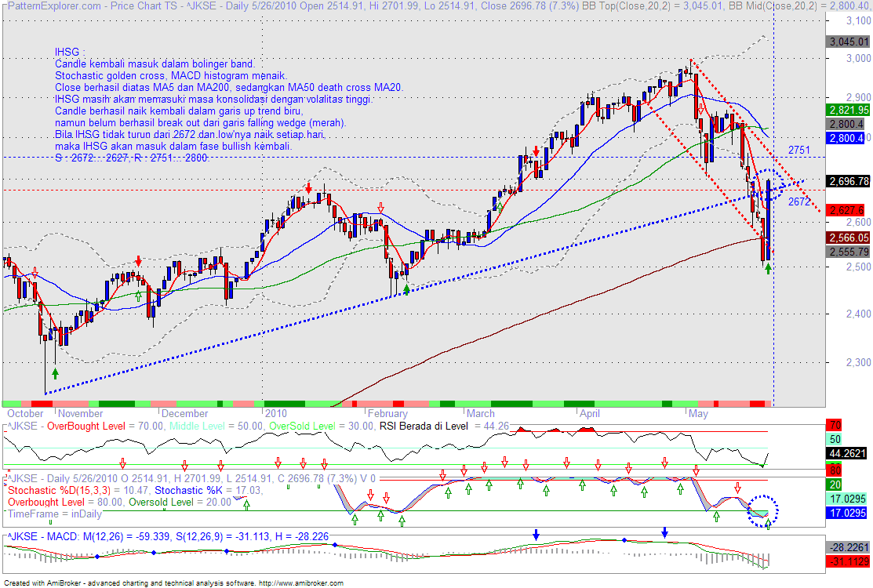Select 'namun belum berhasil break out' line
The image size is (873, 588).
point(201,122)
